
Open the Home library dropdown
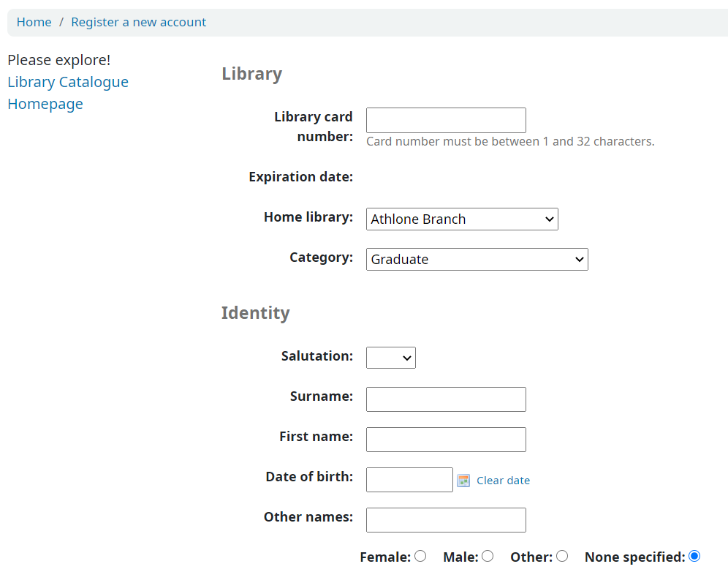(x=462, y=219)
